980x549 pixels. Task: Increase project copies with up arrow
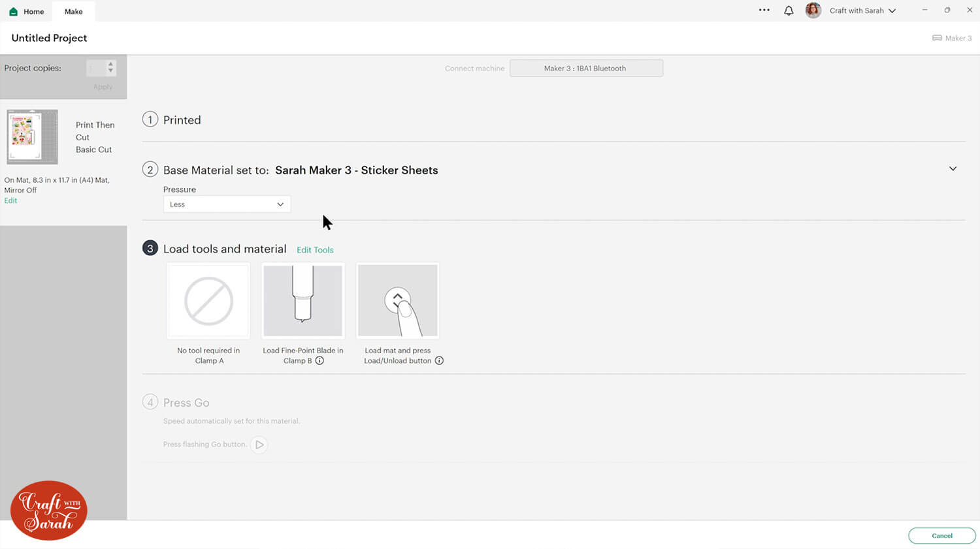tap(110, 65)
